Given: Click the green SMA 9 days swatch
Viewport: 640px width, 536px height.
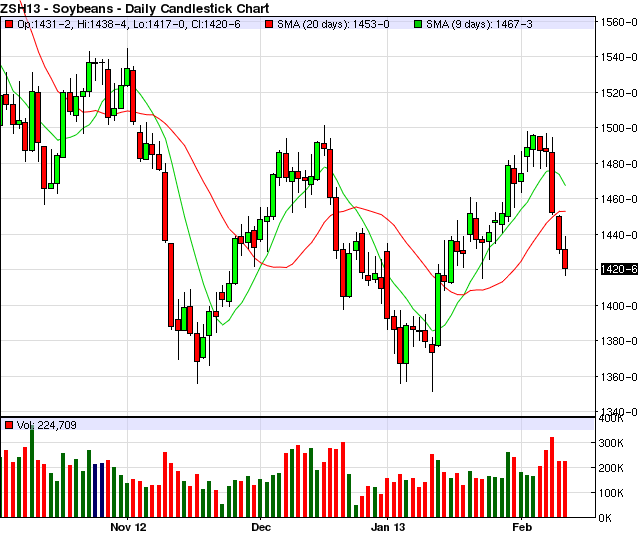Looking at the screenshot, I should (x=418, y=24).
